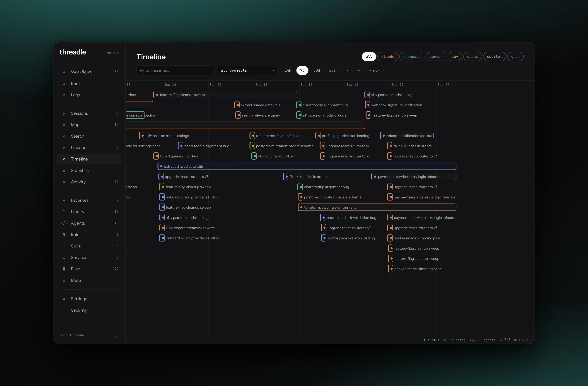This screenshot has width=588, height=386.
Task: Click the Lineage arrows icon
Action: (x=64, y=148)
